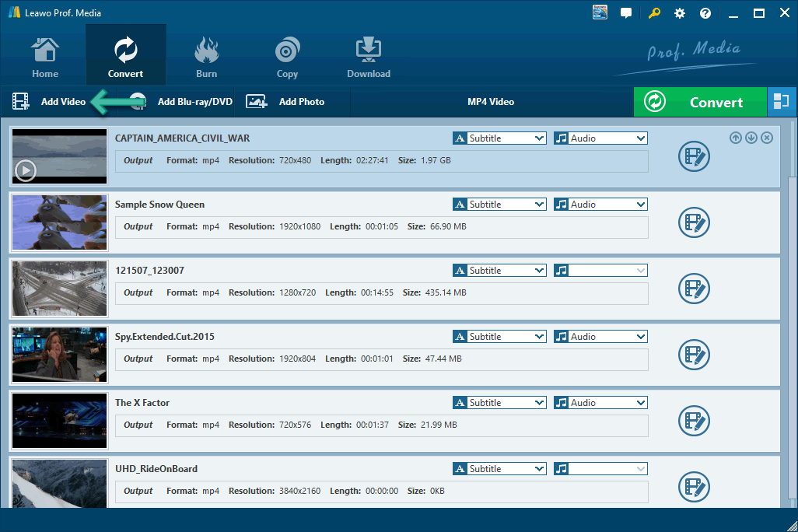The height and width of the screenshot is (532, 798).
Task: Open the Burn module
Action: tap(207, 57)
